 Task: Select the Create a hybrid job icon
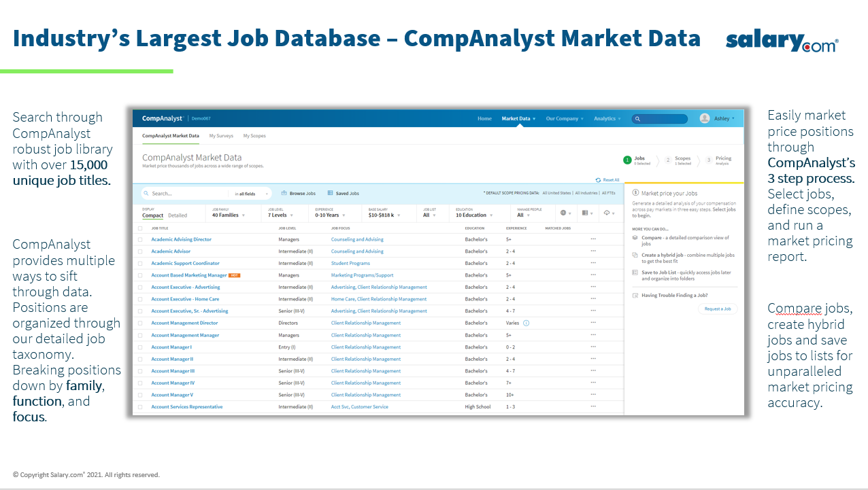635,255
